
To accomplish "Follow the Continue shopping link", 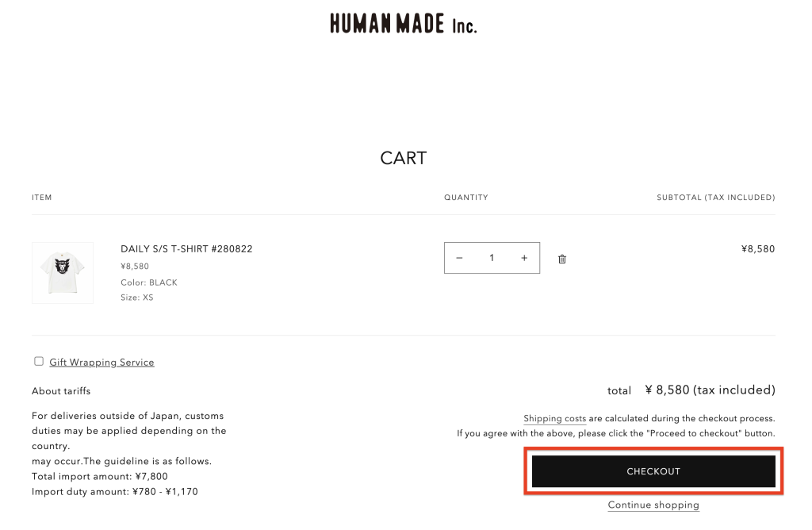I will click(653, 505).
